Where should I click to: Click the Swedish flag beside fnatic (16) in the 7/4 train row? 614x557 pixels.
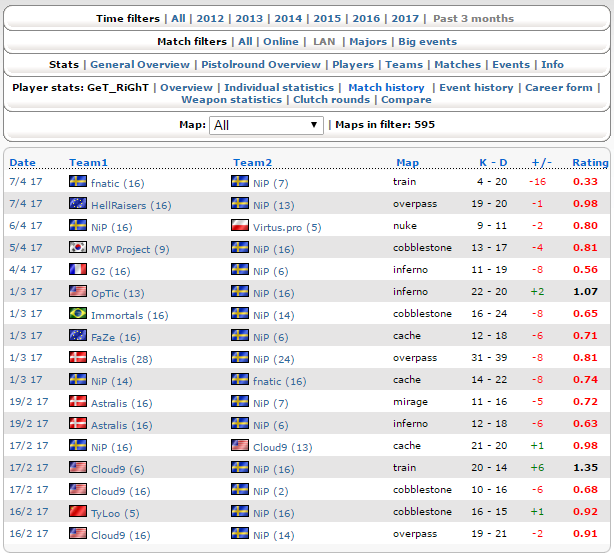[x=78, y=181]
